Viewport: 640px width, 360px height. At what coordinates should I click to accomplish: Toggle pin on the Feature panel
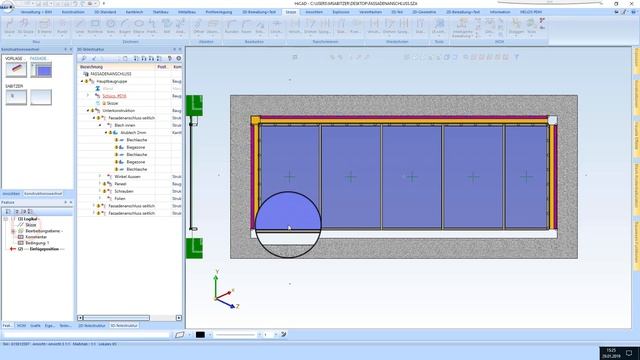(x=65, y=202)
